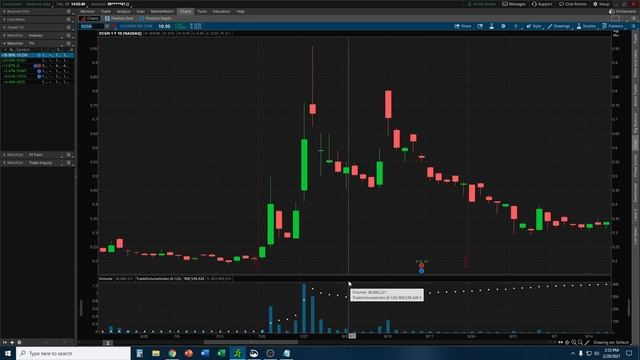Open Word from the taskbar
640x360 pixels.
click(204, 353)
